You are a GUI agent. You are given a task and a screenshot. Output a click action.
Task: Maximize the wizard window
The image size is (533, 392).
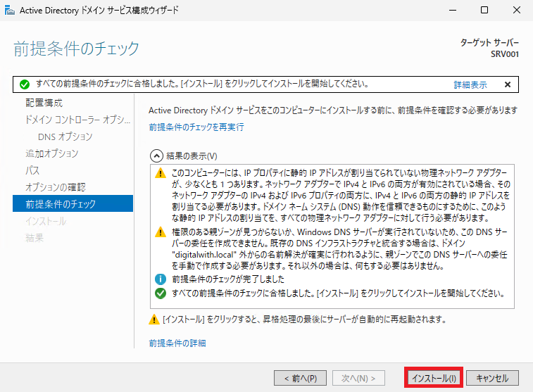(484, 10)
